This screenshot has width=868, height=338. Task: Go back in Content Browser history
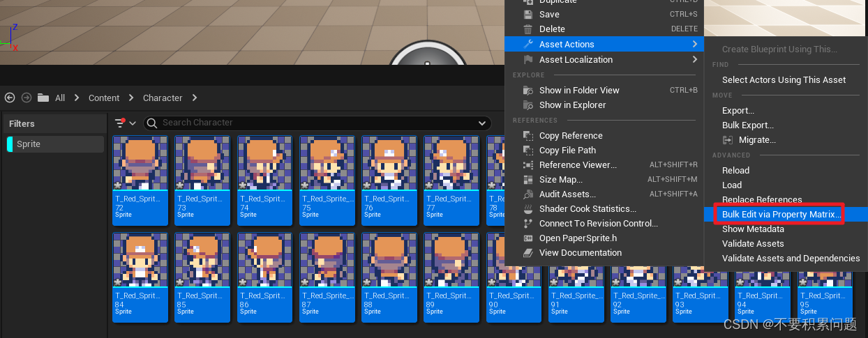point(10,98)
